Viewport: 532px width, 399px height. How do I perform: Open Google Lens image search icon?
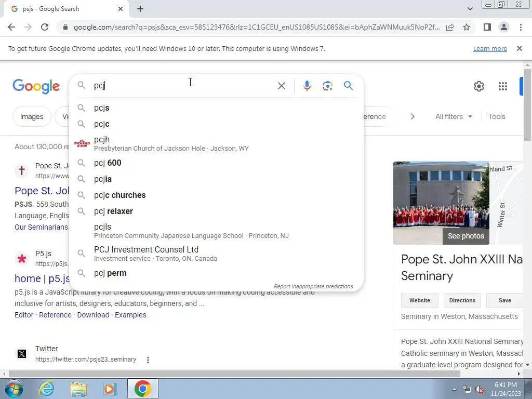click(327, 86)
